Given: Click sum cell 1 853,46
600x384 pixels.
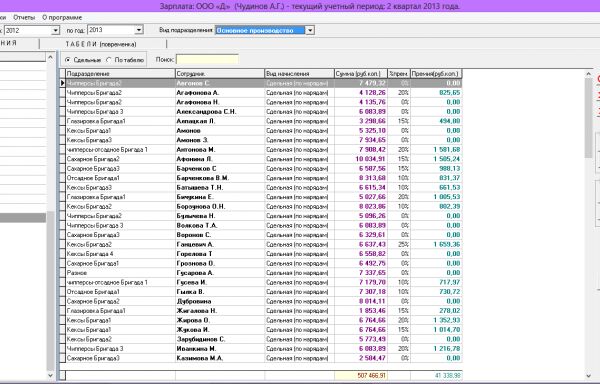Looking at the screenshot, I should (361, 311).
